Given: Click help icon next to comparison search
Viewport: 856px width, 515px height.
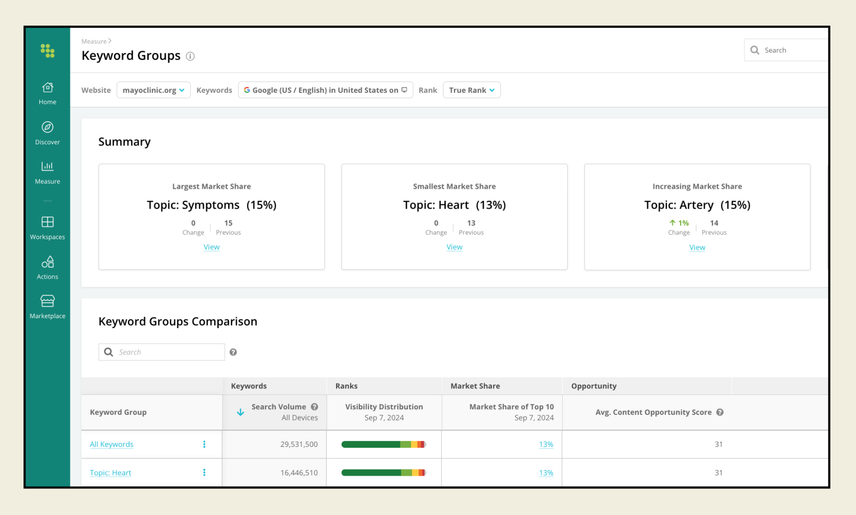Looking at the screenshot, I should pyautogui.click(x=233, y=352).
